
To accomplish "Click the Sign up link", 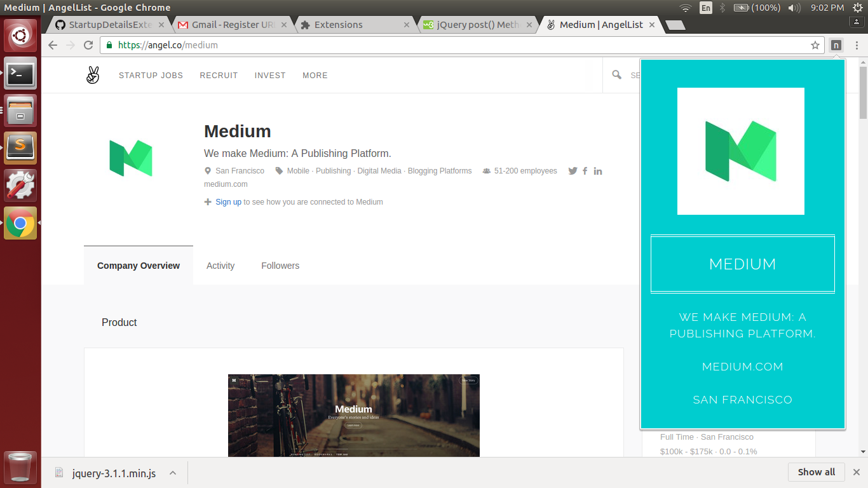I will (x=228, y=202).
